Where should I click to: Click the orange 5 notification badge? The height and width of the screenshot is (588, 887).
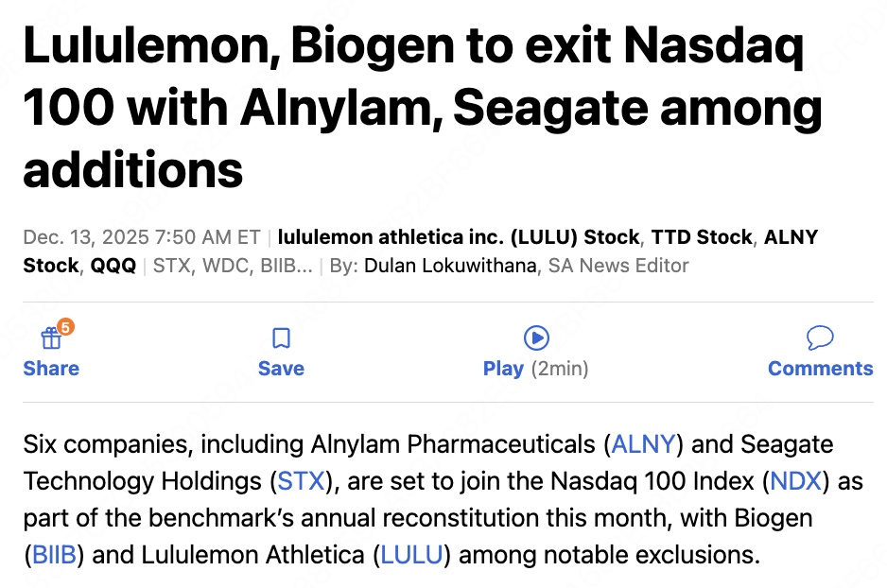click(x=65, y=327)
